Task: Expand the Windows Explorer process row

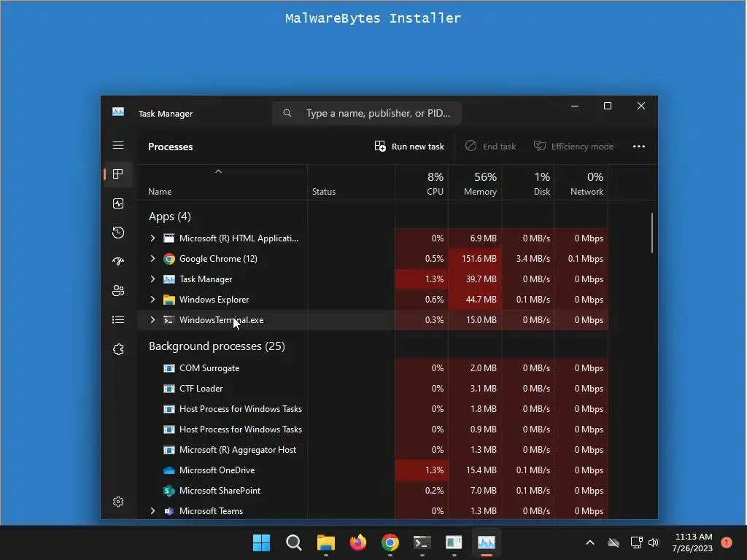Action: pyautogui.click(x=153, y=300)
